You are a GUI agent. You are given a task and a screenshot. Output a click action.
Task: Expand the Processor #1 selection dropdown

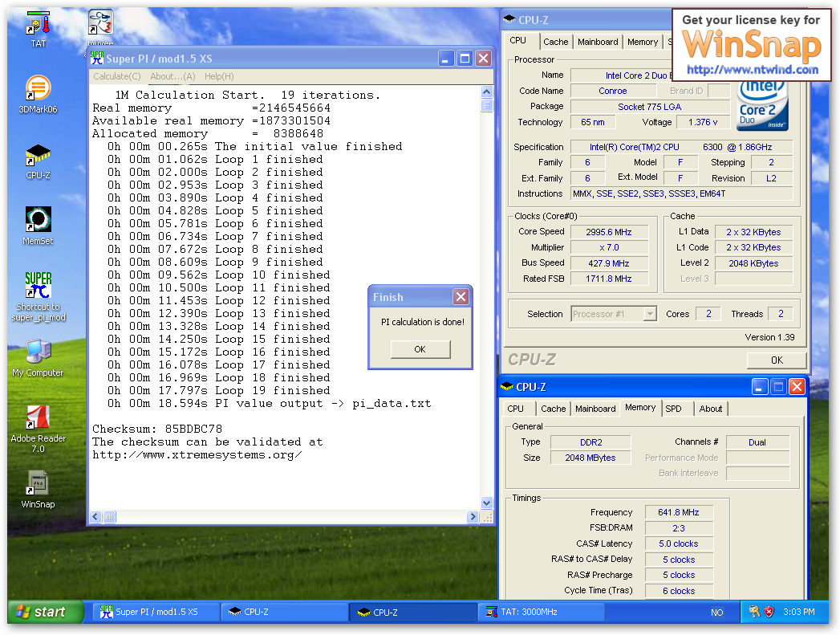coord(650,314)
